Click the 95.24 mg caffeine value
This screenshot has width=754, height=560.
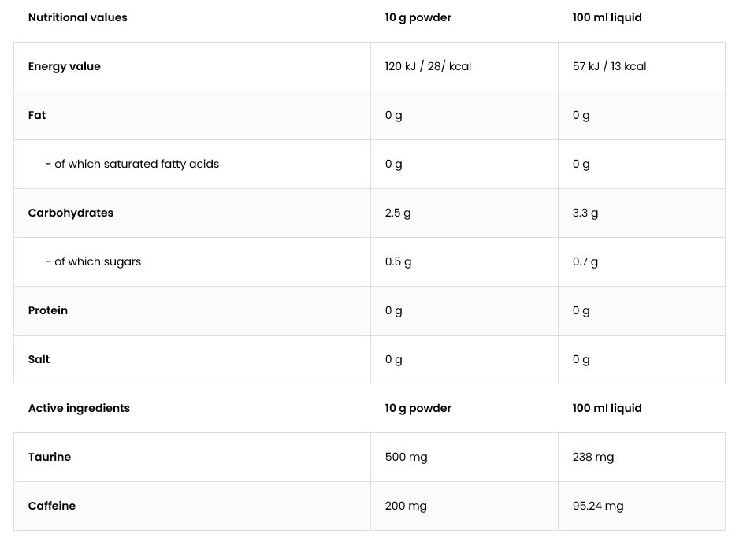[x=598, y=506]
